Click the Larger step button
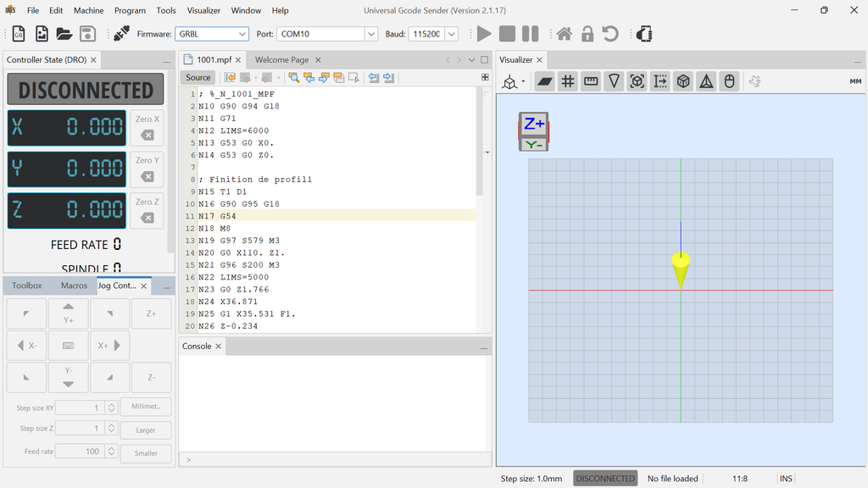 click(x=146, y=430)
